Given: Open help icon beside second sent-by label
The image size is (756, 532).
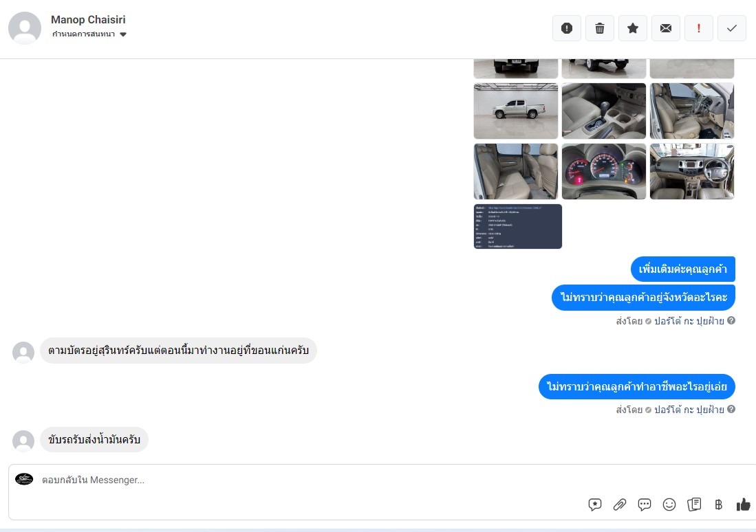Looking at the screenshot, I should 731,409.
